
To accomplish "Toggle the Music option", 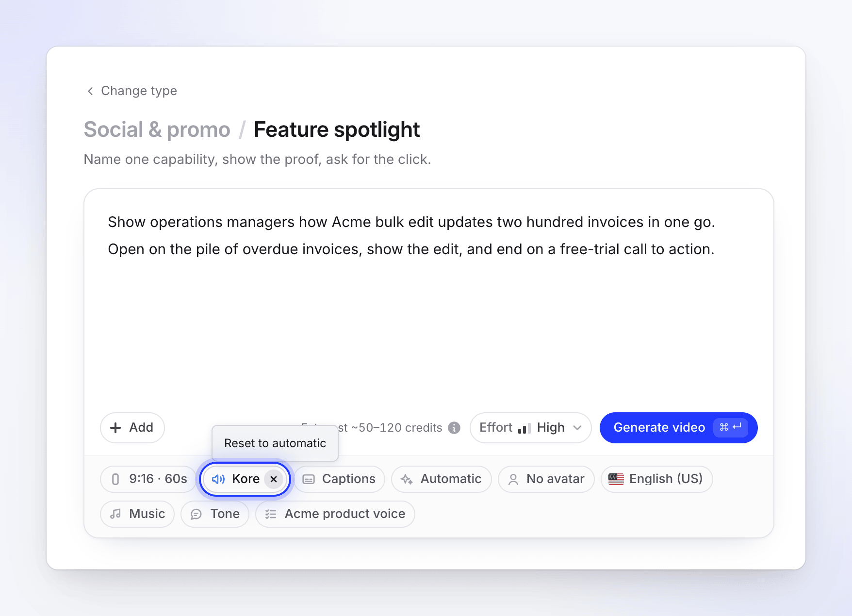I will point(137,514).
